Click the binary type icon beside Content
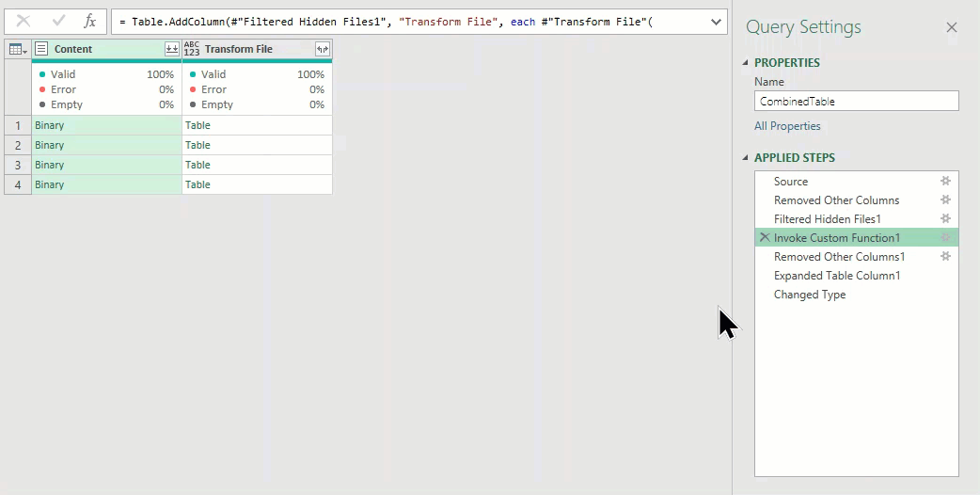The height and width of the screenshot is (495, 980). [41, 49]
